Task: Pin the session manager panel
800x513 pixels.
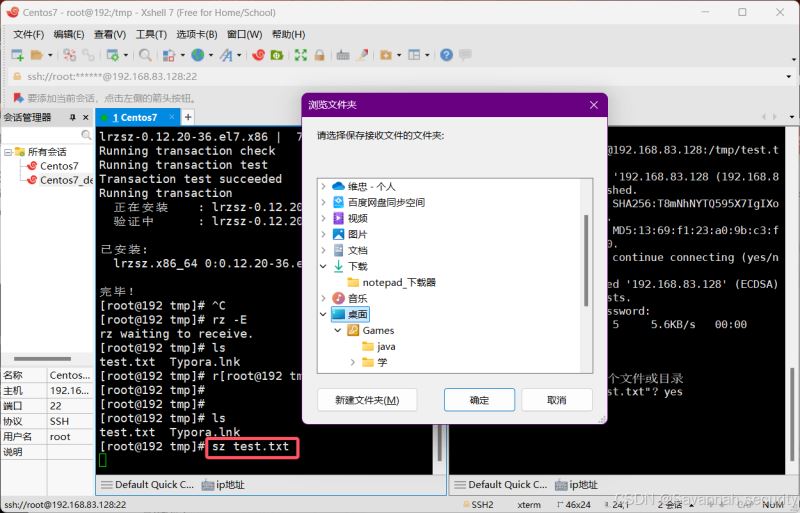Action: [x=72, y=118]
